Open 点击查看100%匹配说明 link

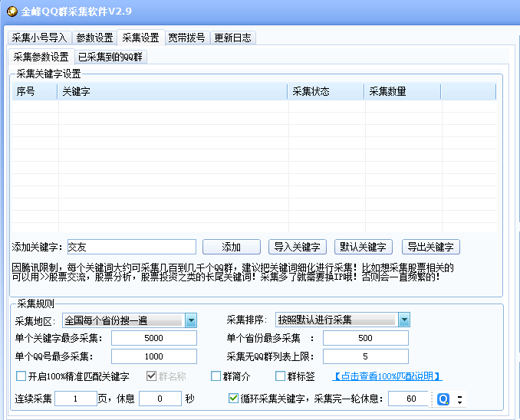[x=387, y=376]
